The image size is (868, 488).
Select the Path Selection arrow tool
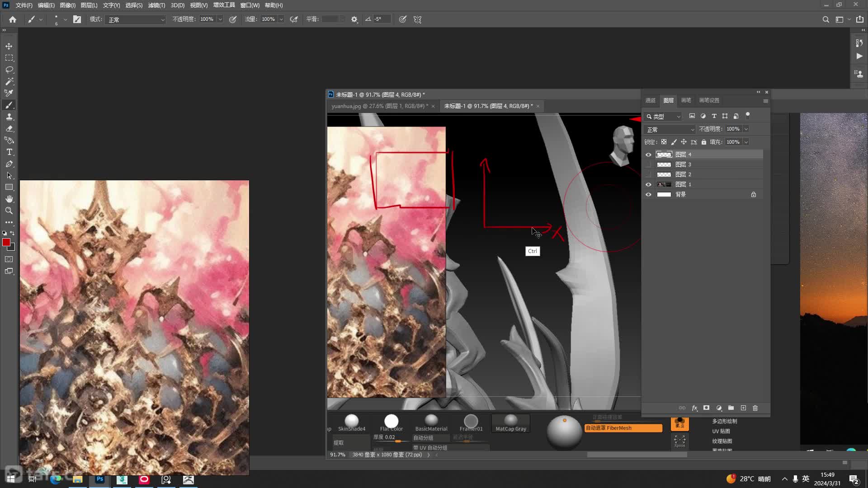pyautogui.click(x=9, y=175)
